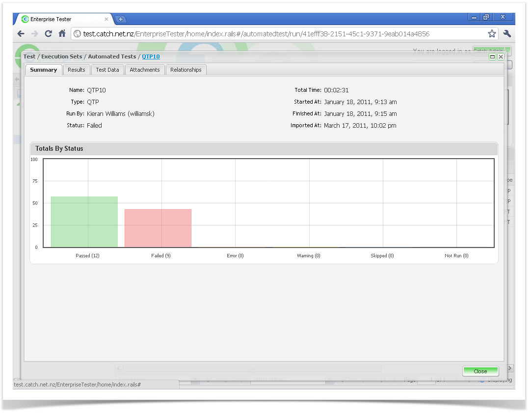Maximize the QTP10 dialog panel

pyautogui.click(x=493, y=57)
